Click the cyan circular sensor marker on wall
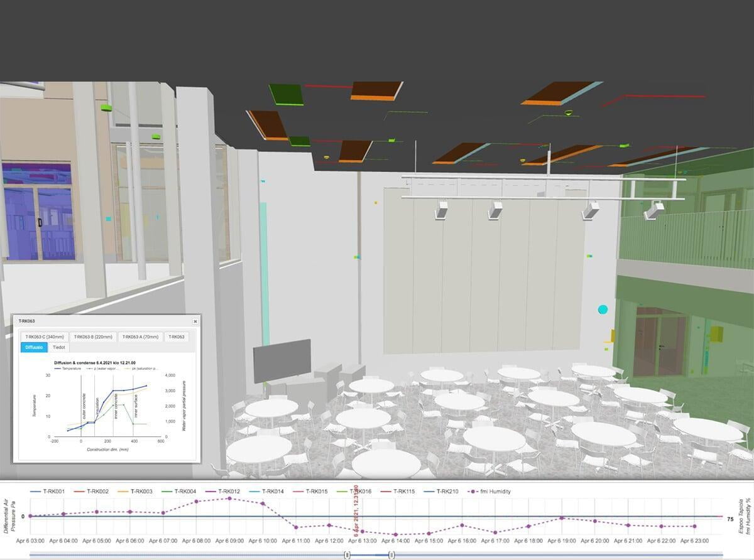The width and height of the screenshot is (754, 560). click(603, 310)
